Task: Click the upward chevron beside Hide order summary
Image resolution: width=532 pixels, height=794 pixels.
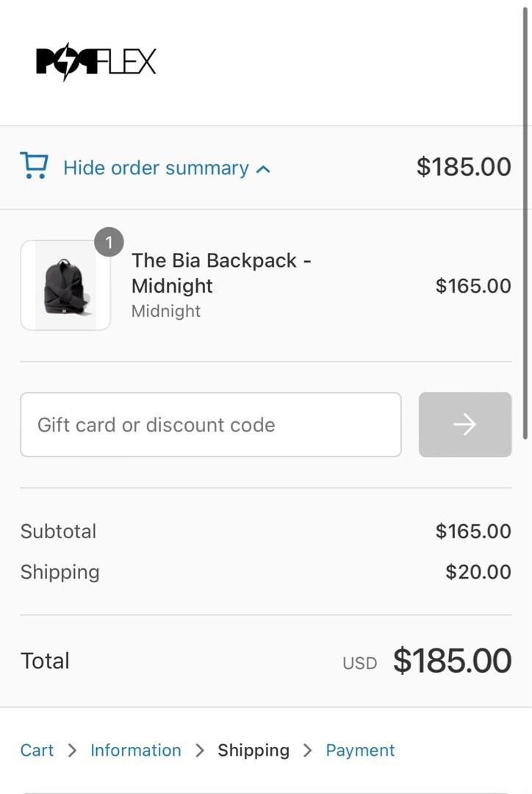Action: click(262, 168)
